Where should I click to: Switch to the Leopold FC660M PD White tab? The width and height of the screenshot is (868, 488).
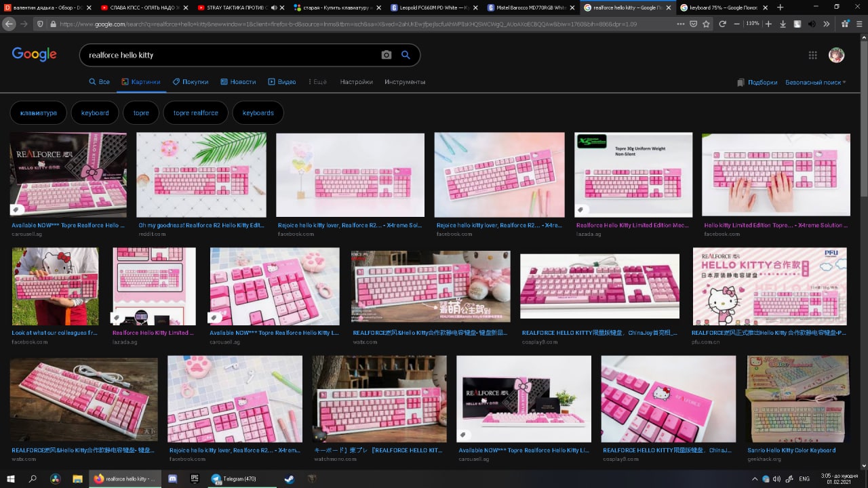tap(435, 7)
